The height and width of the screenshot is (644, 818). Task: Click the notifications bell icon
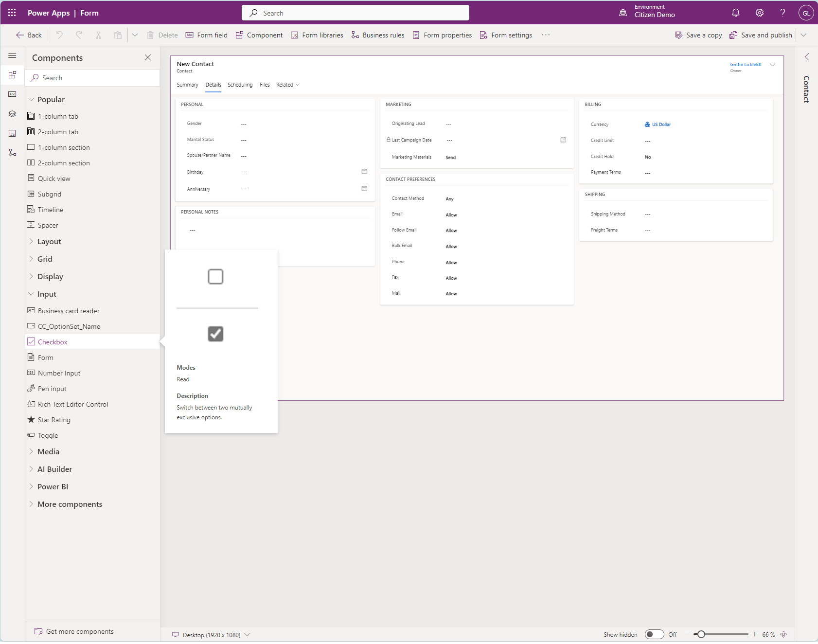[736, 13]
